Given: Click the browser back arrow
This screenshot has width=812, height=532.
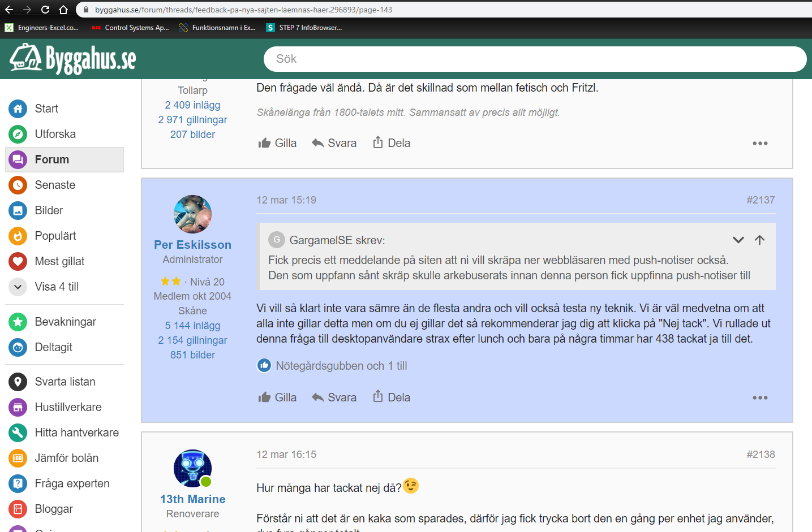Looking at the screenshot, I should (9, 10).
